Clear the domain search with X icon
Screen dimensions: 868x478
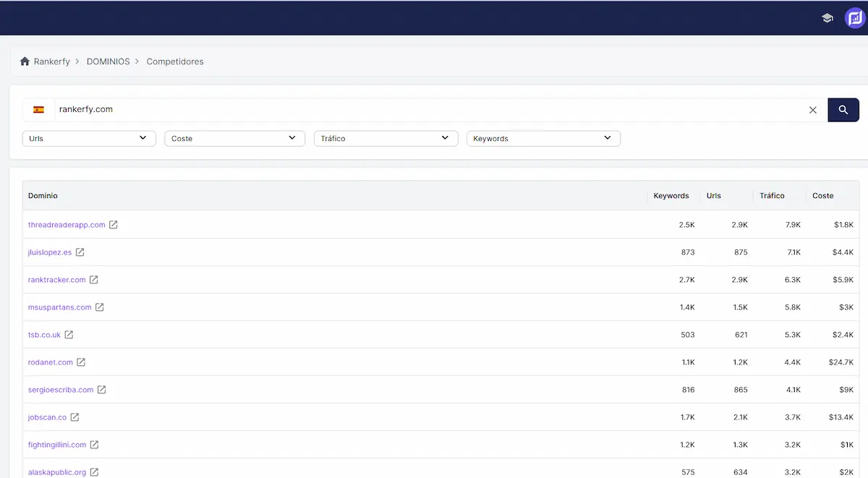(813, 110)
